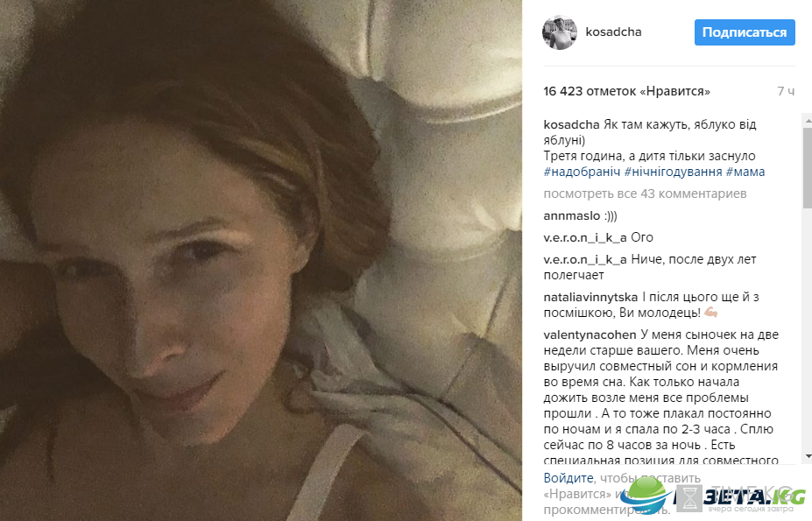This screenshot has width=812, height=521.
Task: Click the Подписаться follow button
Action: [x=745, y=32]
